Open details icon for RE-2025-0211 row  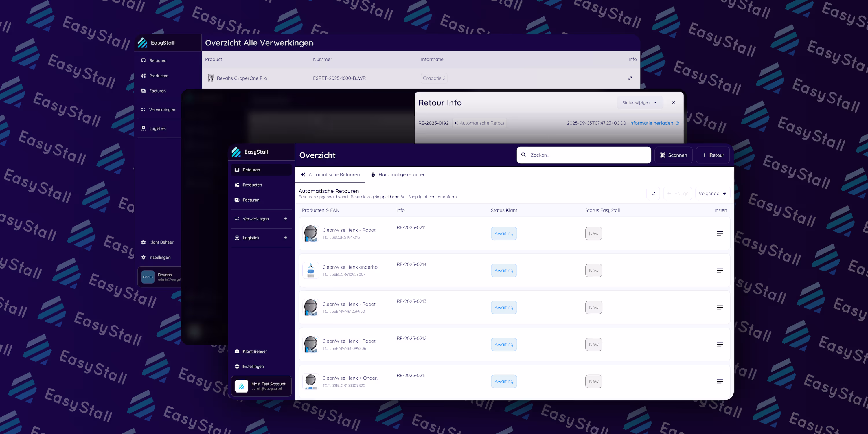click(x=720, y=381)
